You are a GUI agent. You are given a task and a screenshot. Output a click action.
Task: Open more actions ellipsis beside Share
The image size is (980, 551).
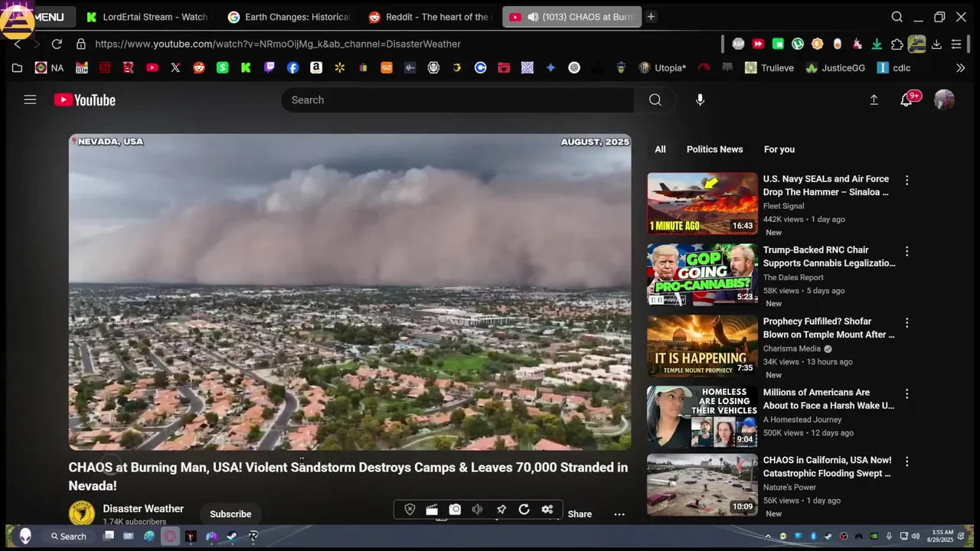coord(619,514)
